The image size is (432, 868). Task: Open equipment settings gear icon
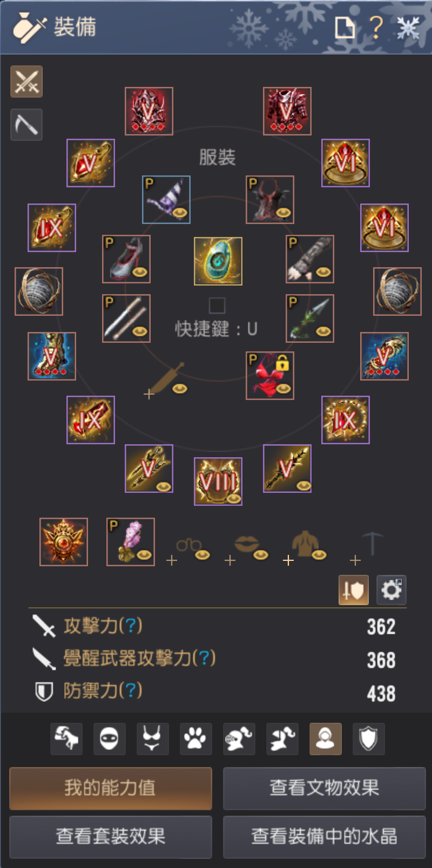(391, 590)
